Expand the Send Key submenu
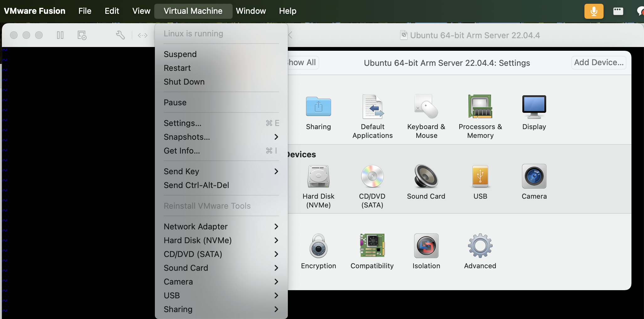This screenshot has height=319, width=644. pos(221,171)
